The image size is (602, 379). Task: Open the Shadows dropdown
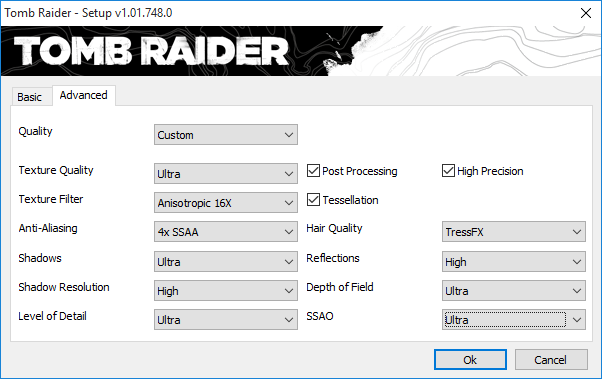pyautogui.click(x=226, y=261)
